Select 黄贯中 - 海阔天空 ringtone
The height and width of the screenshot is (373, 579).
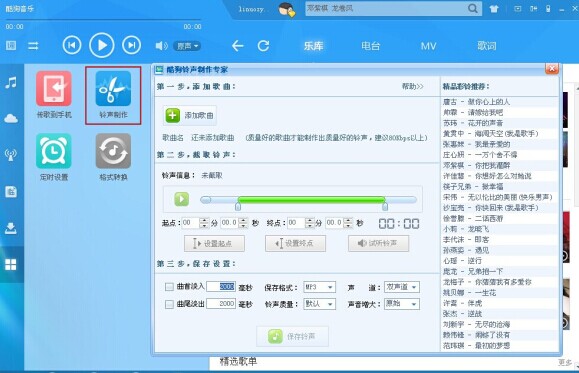[x=500, y=133]
